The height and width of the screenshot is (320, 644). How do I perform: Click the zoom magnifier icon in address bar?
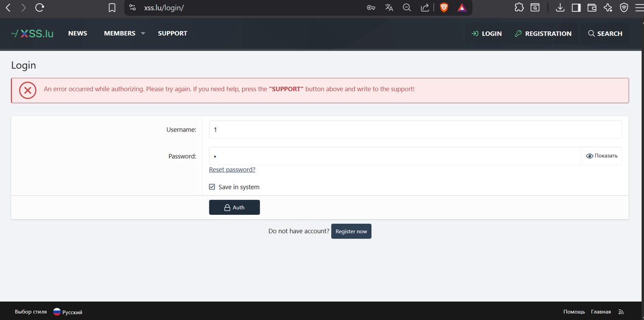pos(407,8)
